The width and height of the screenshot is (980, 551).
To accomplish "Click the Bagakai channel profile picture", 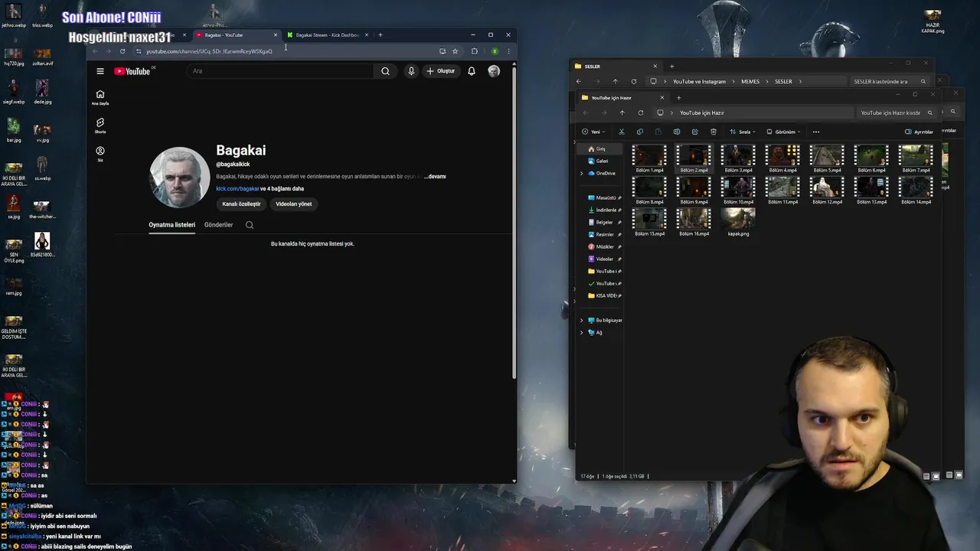I will tap(180, 178).
